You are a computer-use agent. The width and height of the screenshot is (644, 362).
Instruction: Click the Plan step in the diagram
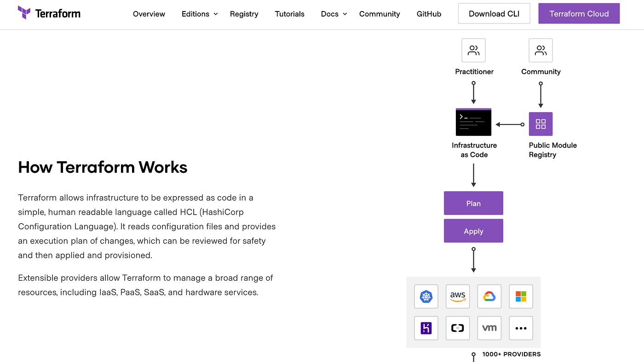pyautogui.click(x=473, y=203)
